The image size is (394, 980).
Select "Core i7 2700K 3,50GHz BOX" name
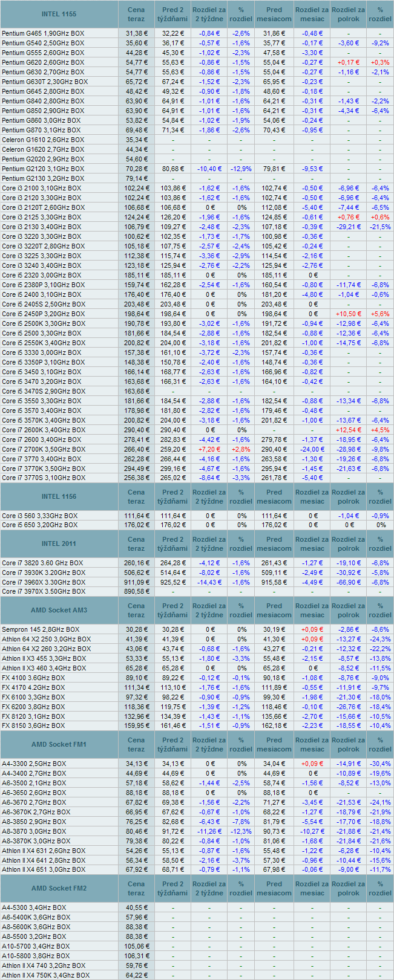click(x=44, y=449)
